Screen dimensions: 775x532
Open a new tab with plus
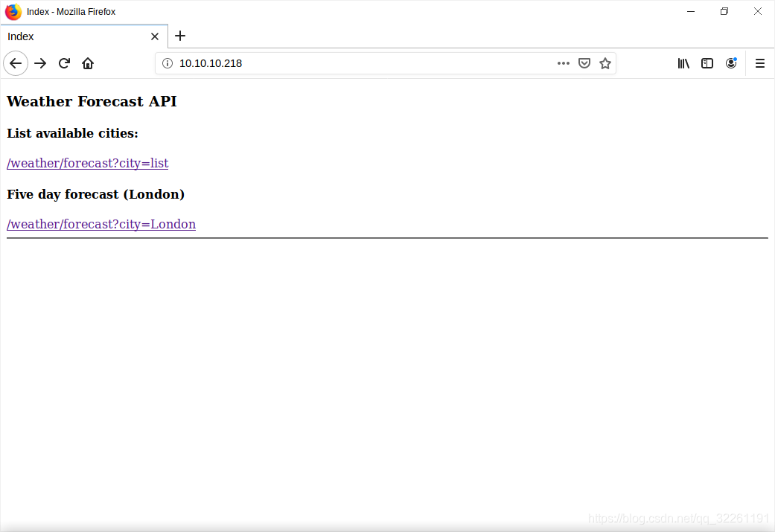click(180, 36)
